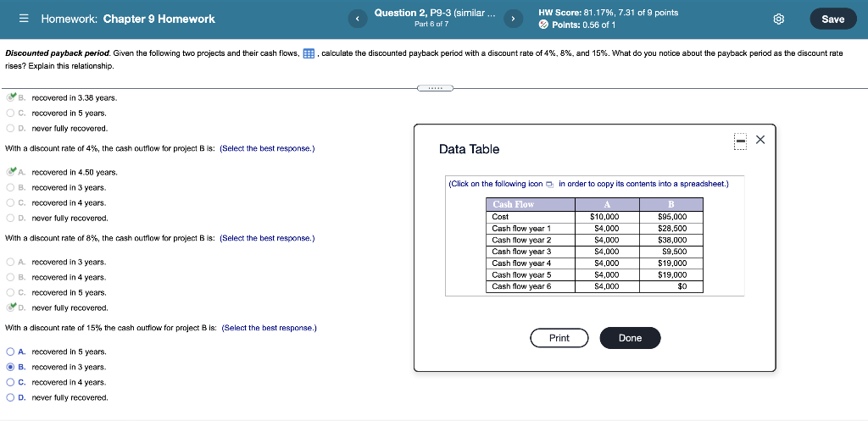The height and width of the screenshot is (421, 868).
Task: Click the 'Chapter 9 Homework' title
Action: pyautogui.click(x=159, y=19)
